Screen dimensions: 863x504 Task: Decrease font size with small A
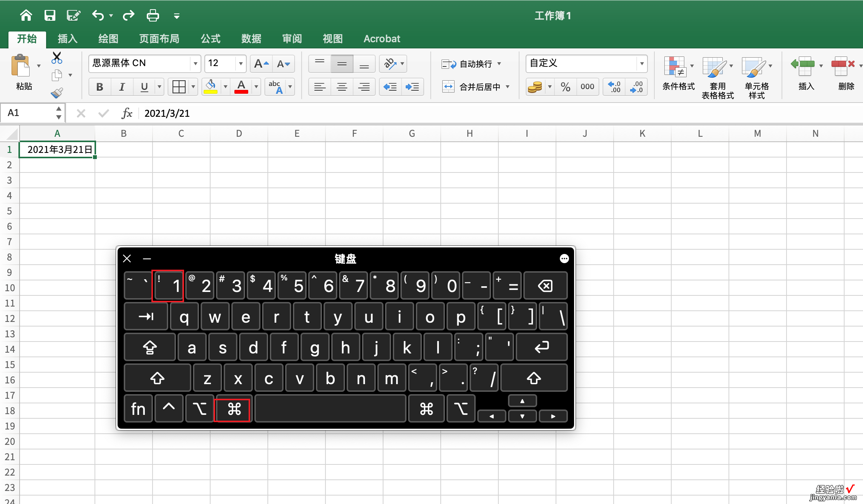click(284, 64)
